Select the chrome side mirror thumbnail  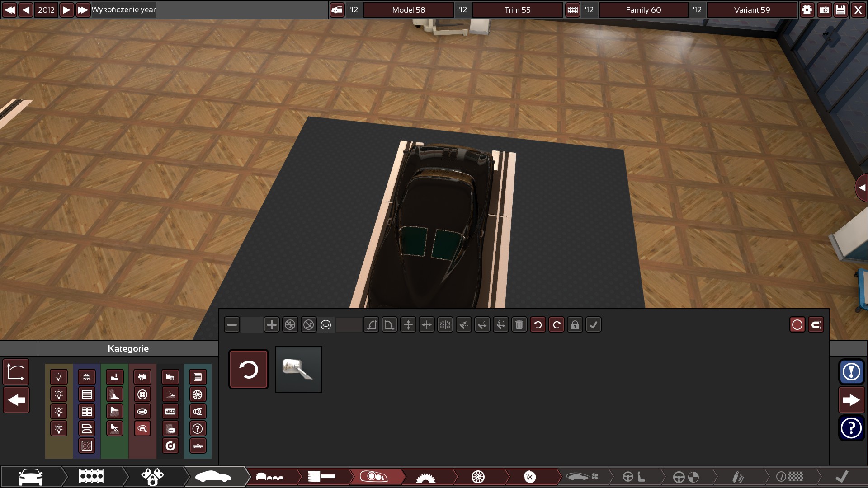tap(298, 369)
